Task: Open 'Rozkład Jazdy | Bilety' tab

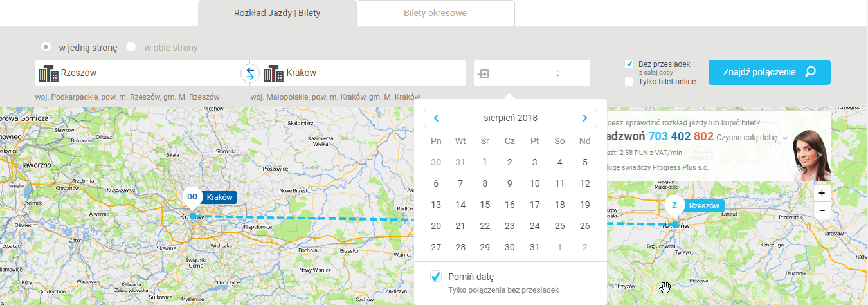Action: pos(277,13)
